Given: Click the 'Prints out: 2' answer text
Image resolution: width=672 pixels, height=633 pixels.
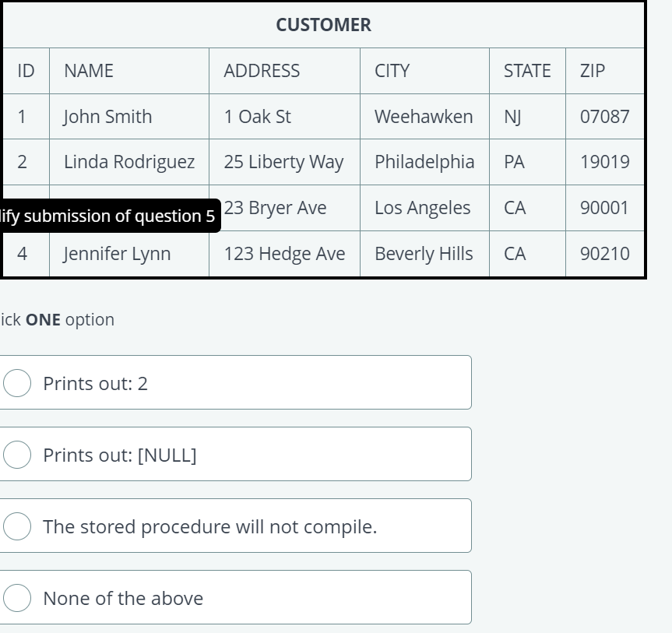Looking at the screenshot, I should (95, 383).
